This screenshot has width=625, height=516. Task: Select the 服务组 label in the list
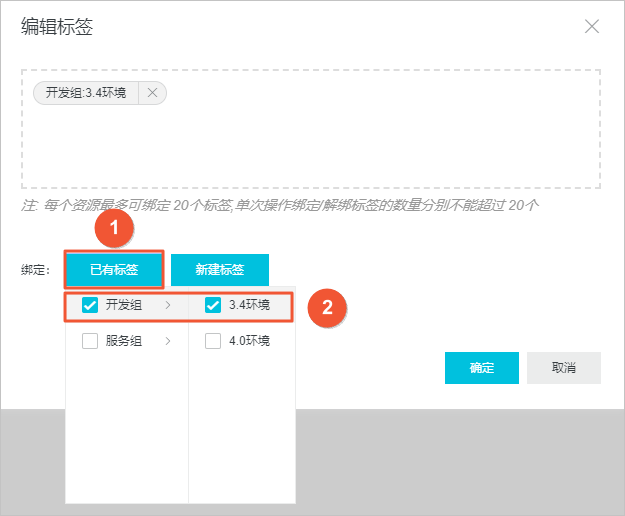124,341
